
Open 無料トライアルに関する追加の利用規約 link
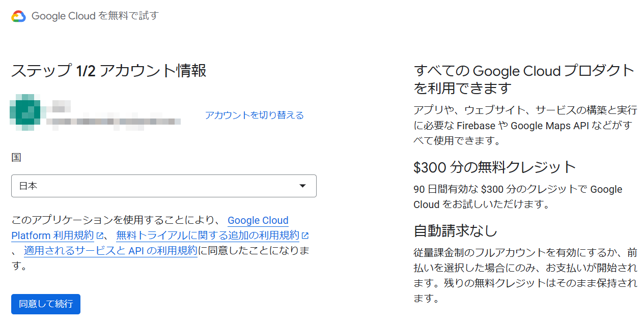[208, 236]
